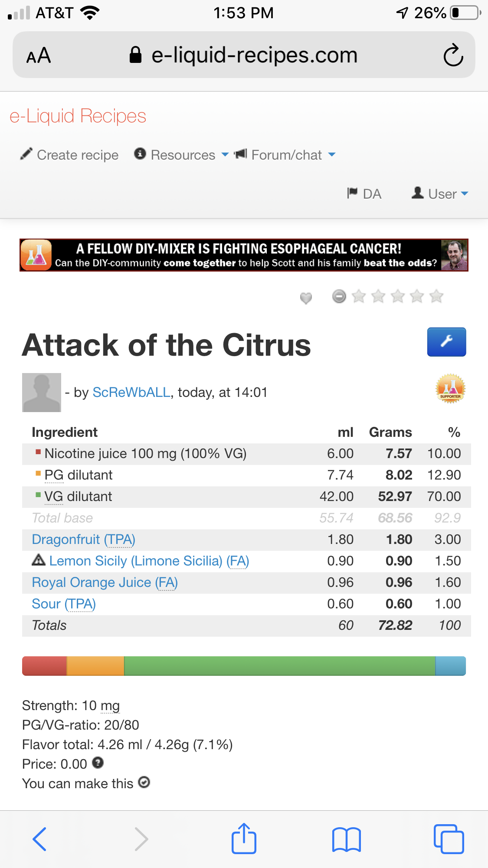Image resolution: width=488 pixels, height=868 pixels.
Task: Open ScReWbALL's user profile link
Action: pos(131,392)
